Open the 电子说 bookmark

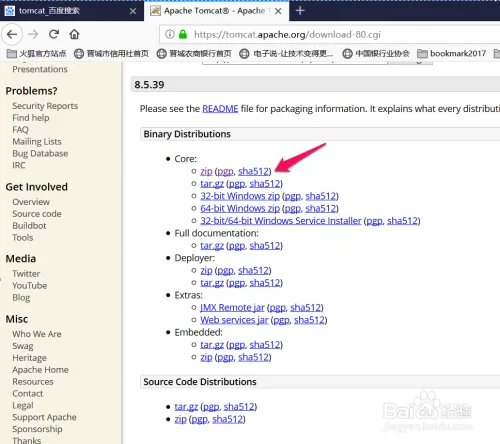(286, 53)
